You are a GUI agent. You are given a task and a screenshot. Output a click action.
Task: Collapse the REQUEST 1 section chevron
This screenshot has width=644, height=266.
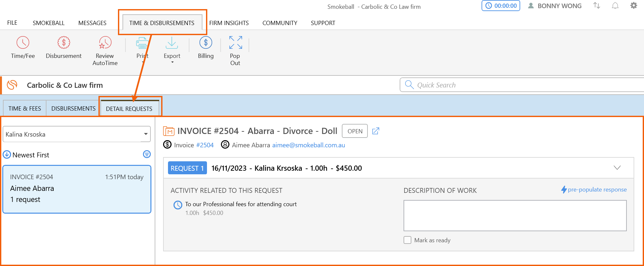[617, 168]
